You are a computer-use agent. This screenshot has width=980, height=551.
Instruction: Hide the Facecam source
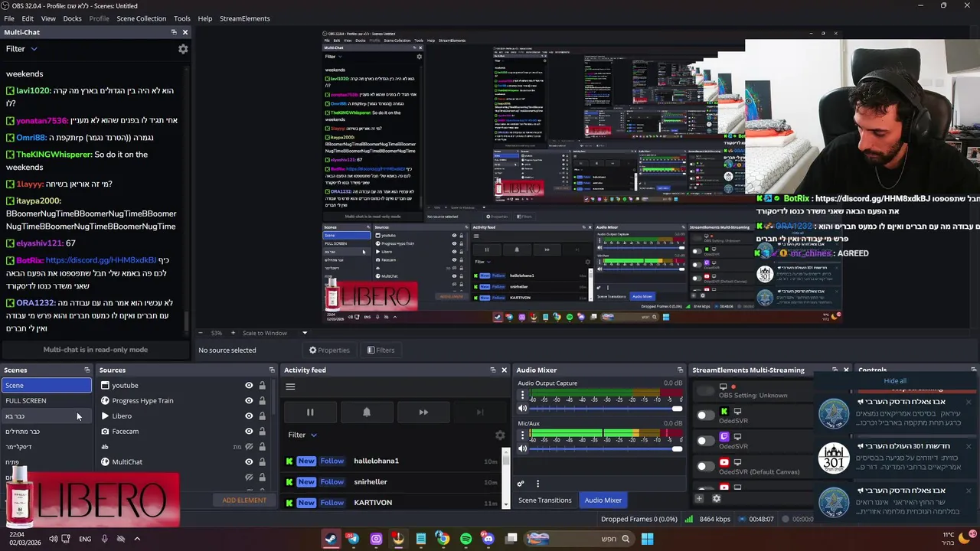[x=249, y=431]
